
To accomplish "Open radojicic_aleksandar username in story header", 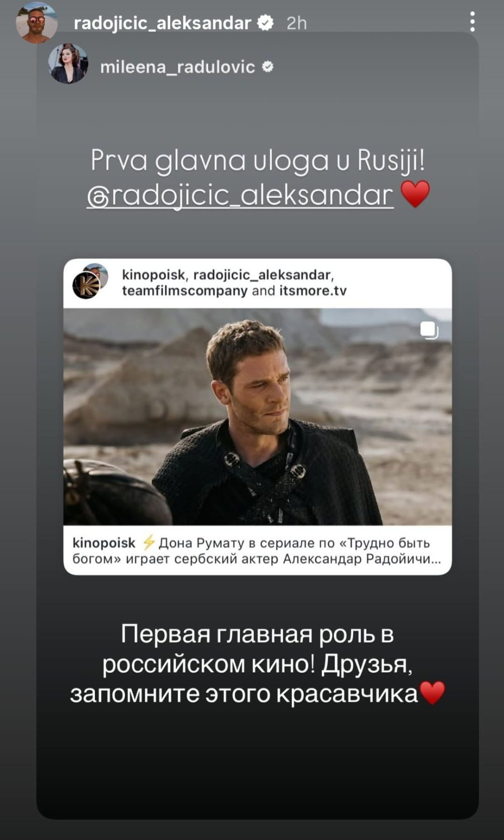I will pyautogui.click(x=162, y=23).
